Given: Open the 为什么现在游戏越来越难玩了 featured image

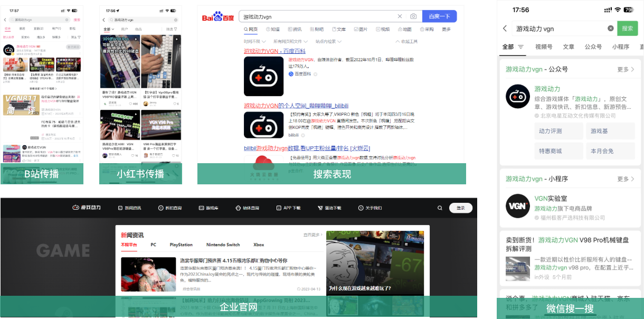Looking at the screenshot, I should click(375, 262).
